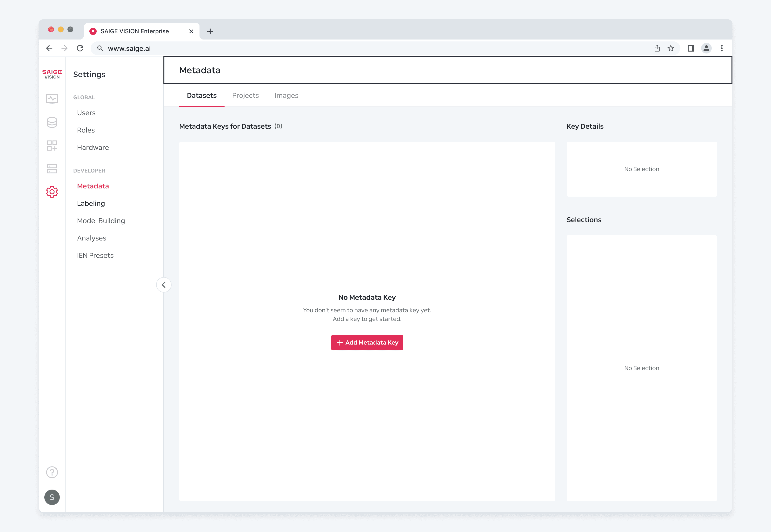Switch to the Images tab
771x532 pixels.
coord(286,95)
